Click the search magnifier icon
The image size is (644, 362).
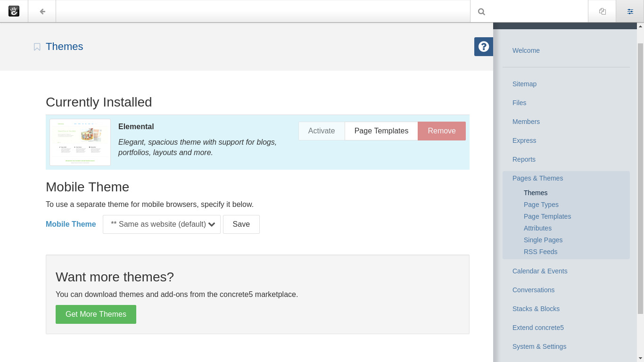(481, 12)
